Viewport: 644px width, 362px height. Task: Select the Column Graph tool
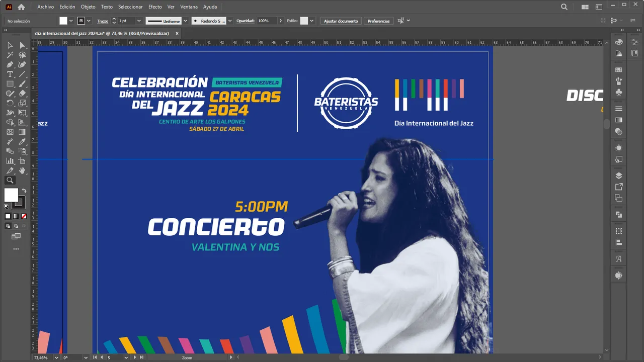[x=10, y=161]
